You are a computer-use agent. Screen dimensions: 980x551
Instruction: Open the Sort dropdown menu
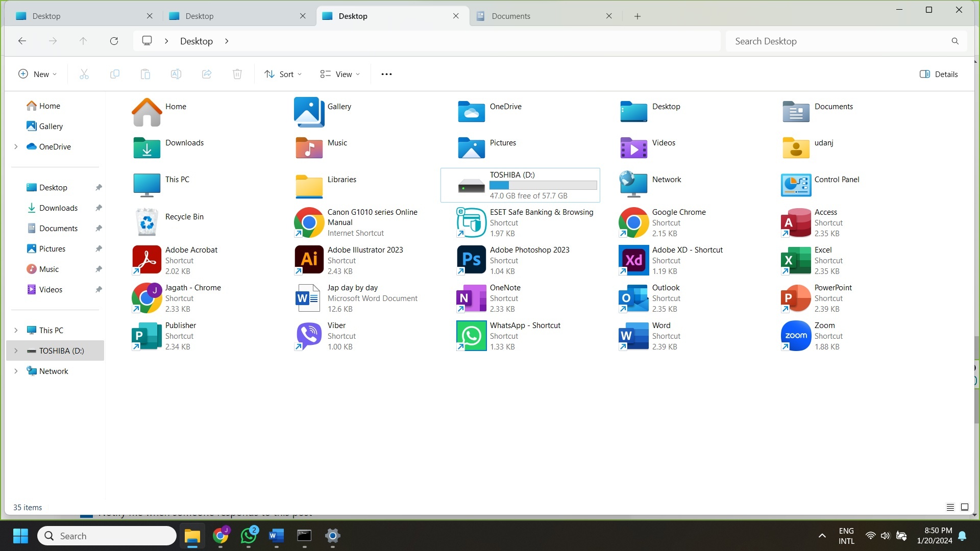[283, 74]
